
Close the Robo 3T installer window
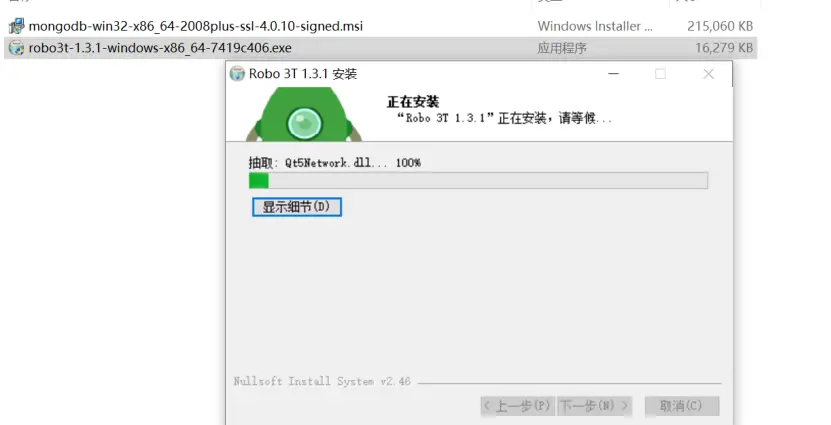click(x=709, y=74)
